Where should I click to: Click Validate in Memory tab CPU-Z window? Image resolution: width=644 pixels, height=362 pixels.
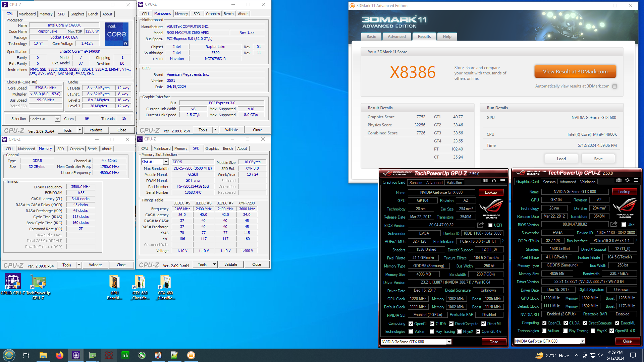point(95,265)
